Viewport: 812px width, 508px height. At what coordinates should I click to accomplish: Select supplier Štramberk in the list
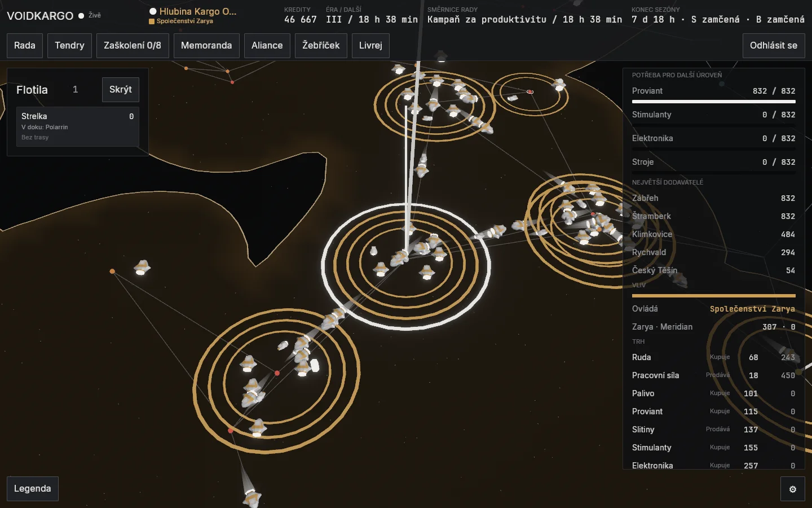pos(714,216)
